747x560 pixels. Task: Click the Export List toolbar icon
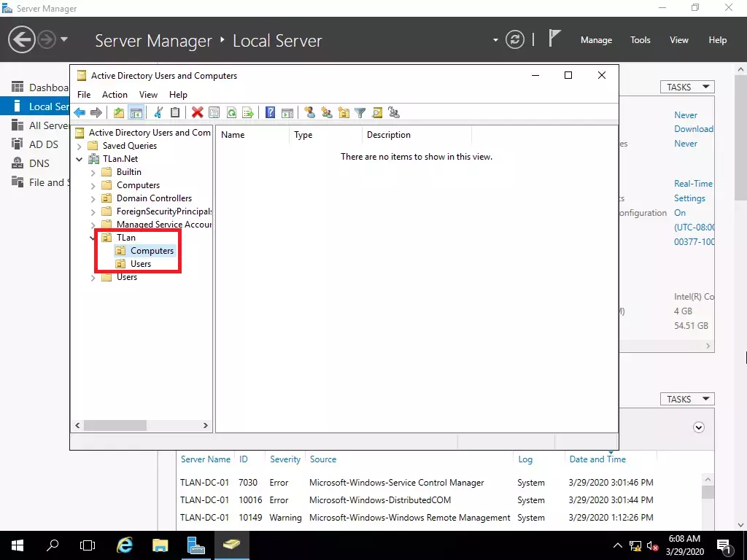point(248,113)
